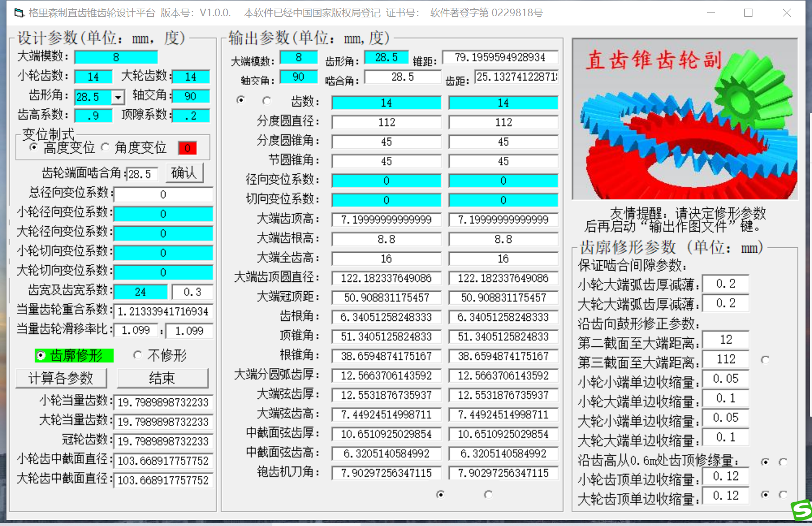Click the first 大端齿顶圆直径 field
The image size is (812, 526).
(387, 278)
